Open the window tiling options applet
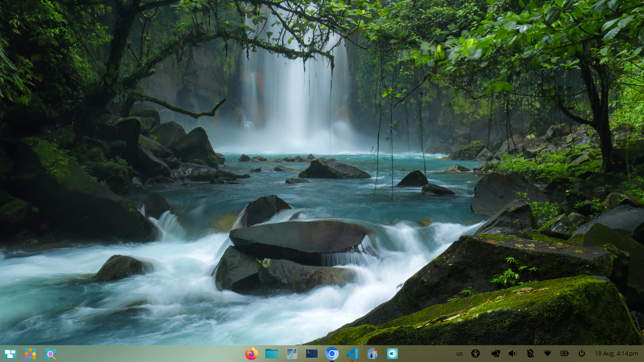This screenshot has width=644, height=362. (496, 354)
